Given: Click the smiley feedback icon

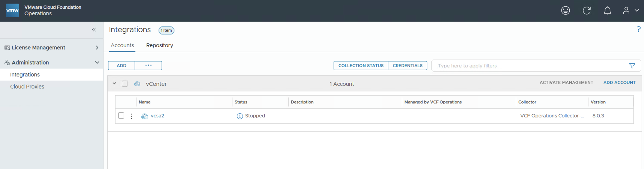Looking at the screenshot, I should click(565, 11).
